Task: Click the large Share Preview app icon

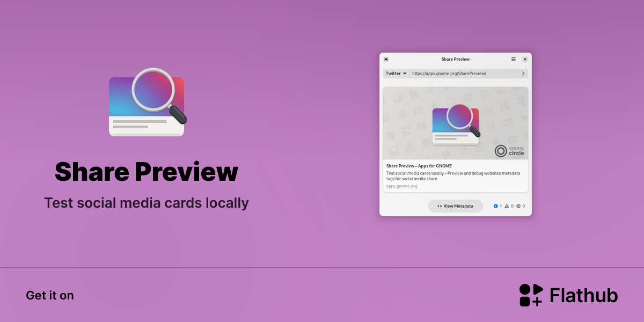Action: click(148, 103)
